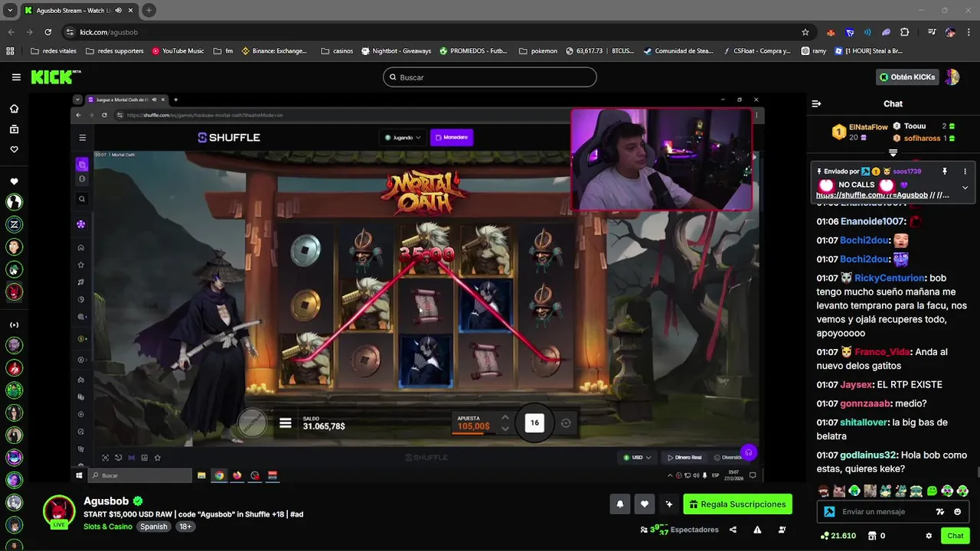This screenshot has height=551, width=980.
Task: Click Slots & Casino category link
Action: coord(108,527)
